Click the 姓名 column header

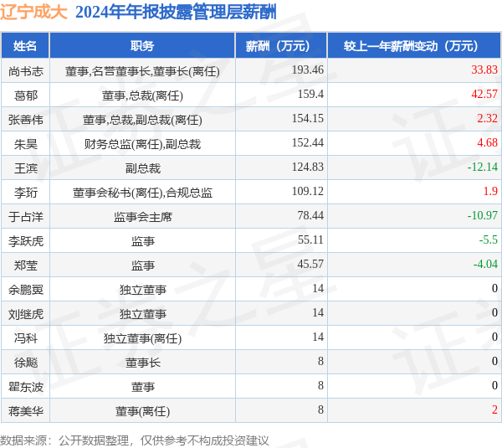[25, 46]
